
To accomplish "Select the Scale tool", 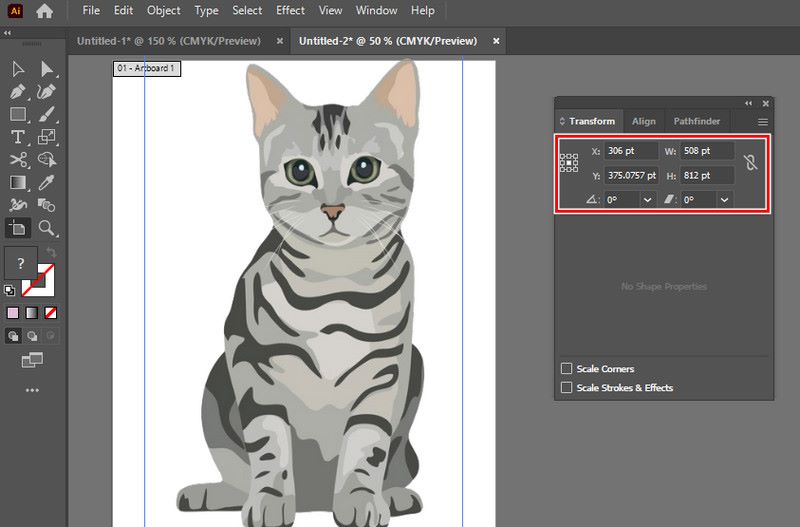I will (x=47, y=137).
